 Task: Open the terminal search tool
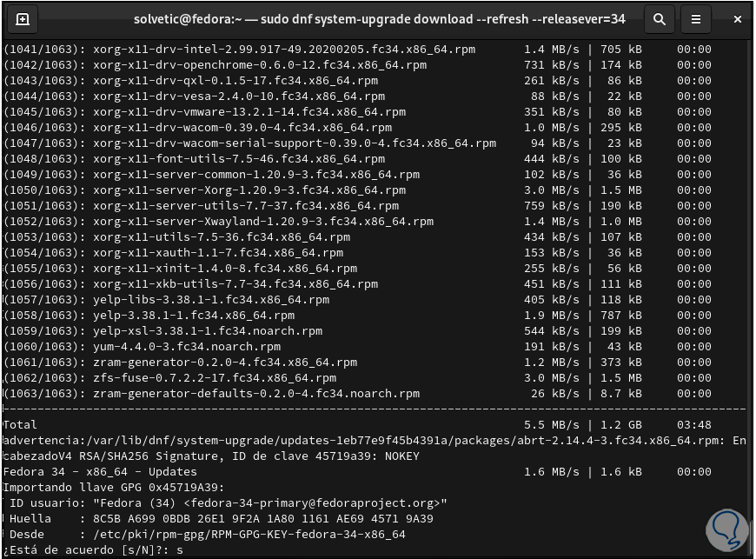660,19
